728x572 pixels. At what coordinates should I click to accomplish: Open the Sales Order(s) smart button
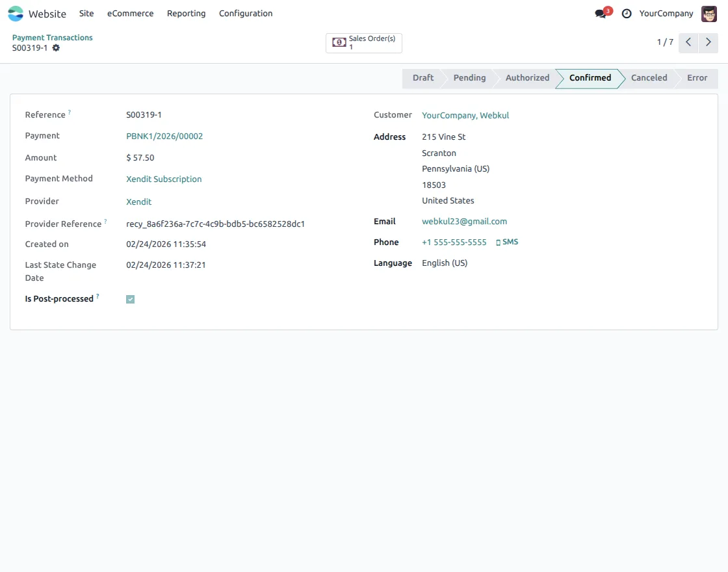tap(363, 42)
